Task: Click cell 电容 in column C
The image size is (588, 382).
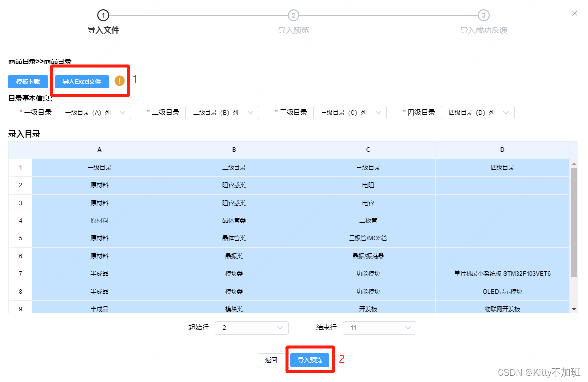Action: 368,203
